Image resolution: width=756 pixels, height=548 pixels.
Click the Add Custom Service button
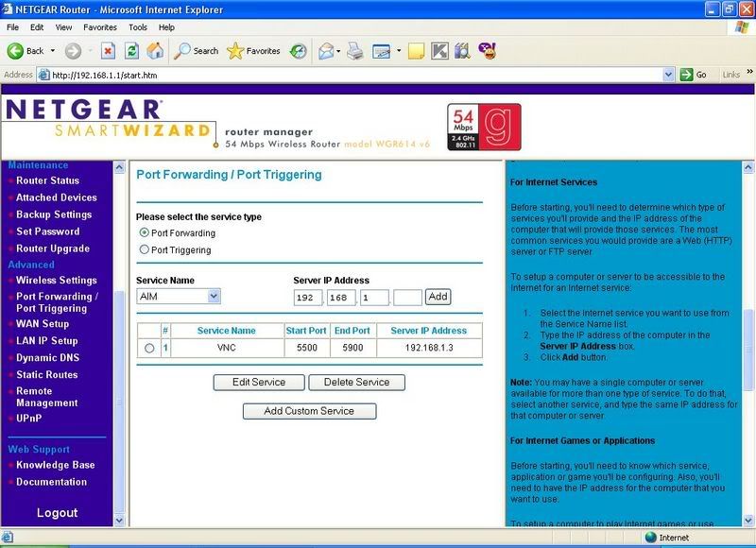pos(309,411)
